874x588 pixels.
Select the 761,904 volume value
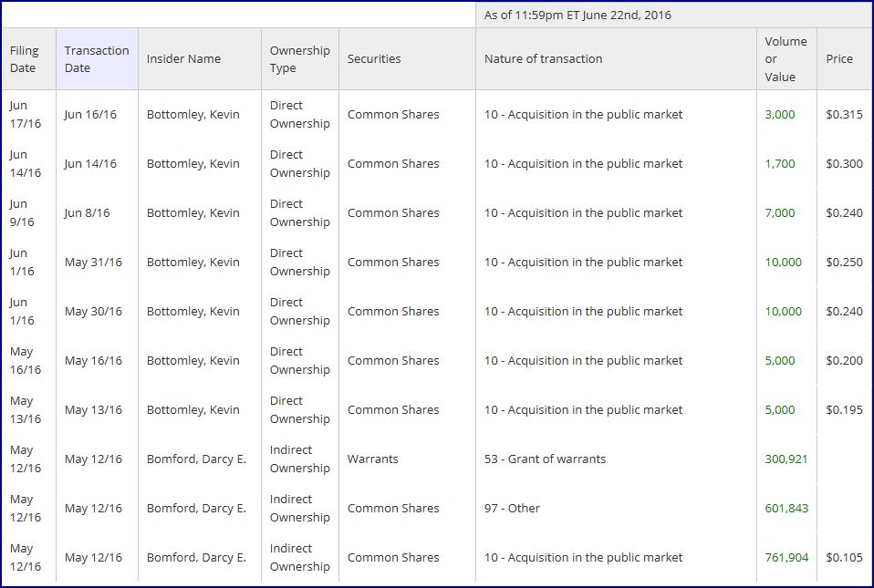point(786,558)
